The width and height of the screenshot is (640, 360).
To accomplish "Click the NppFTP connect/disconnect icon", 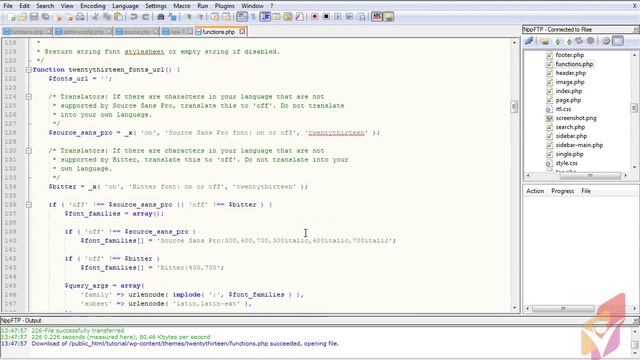I will click(x=529, y=41).
